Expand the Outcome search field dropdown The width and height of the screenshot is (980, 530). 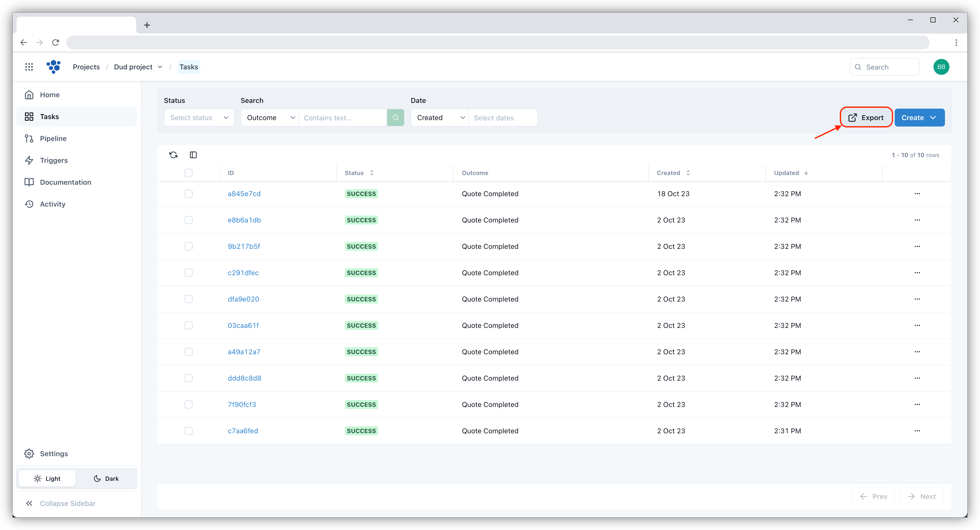pos(269,118)
